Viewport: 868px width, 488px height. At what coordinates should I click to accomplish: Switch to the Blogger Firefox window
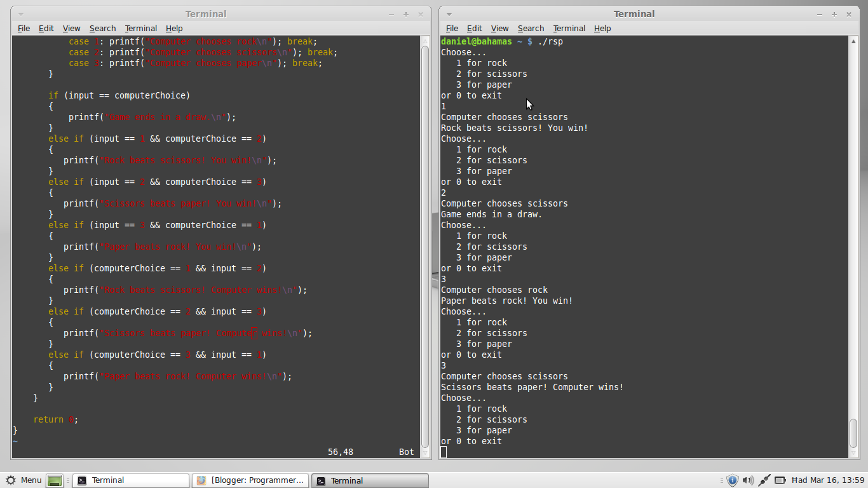pyautogui.click(x=250, y=480)
